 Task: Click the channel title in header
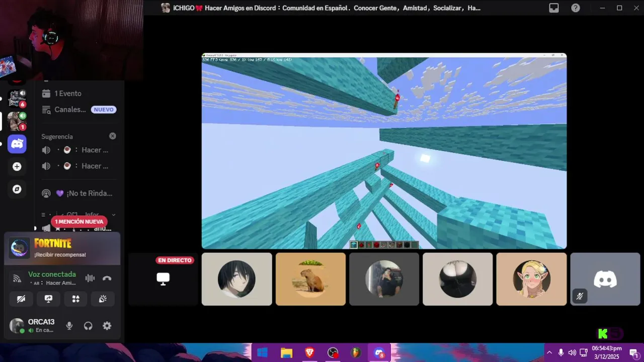[x=327, y=8]
